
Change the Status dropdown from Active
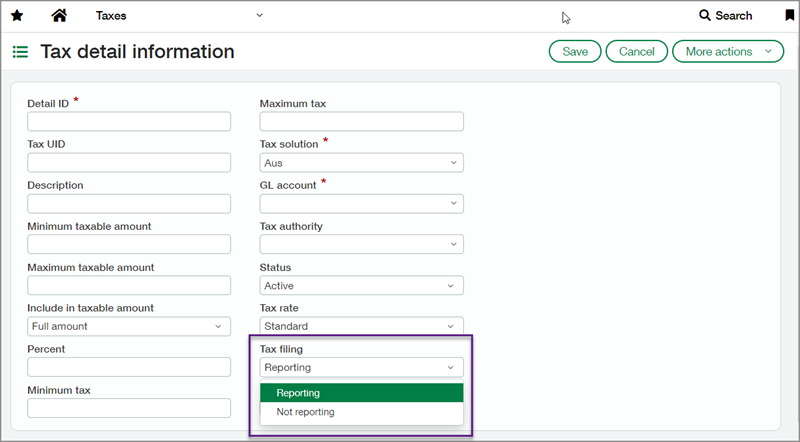[361, 285]
